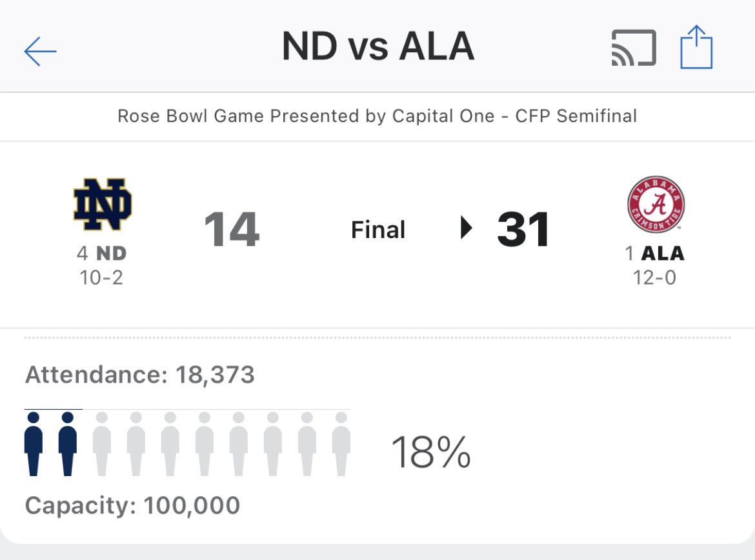Click Alabama's score of 31
Image resolution: width=755 pixels, height=560 pixels.
coord(523,229)
